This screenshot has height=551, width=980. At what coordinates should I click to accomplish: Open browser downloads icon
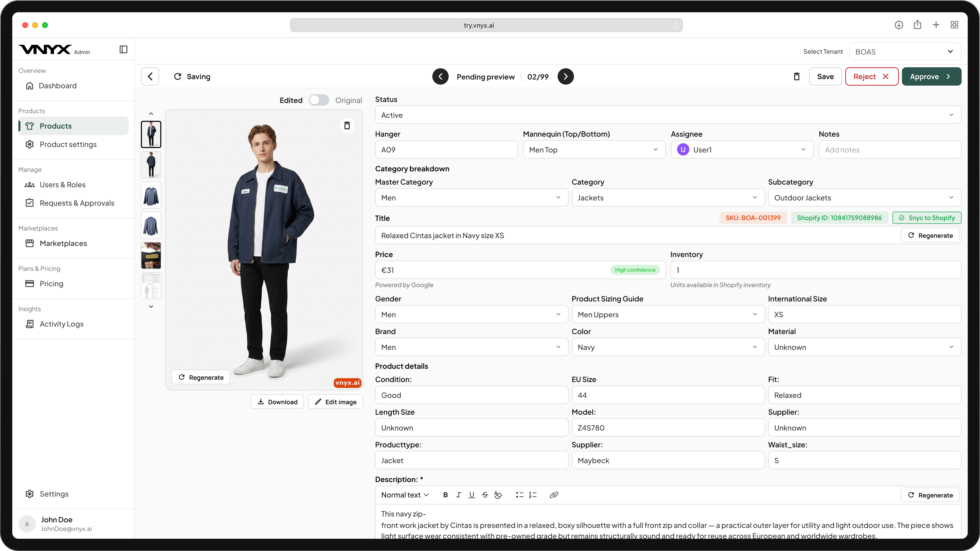[899, 25]
